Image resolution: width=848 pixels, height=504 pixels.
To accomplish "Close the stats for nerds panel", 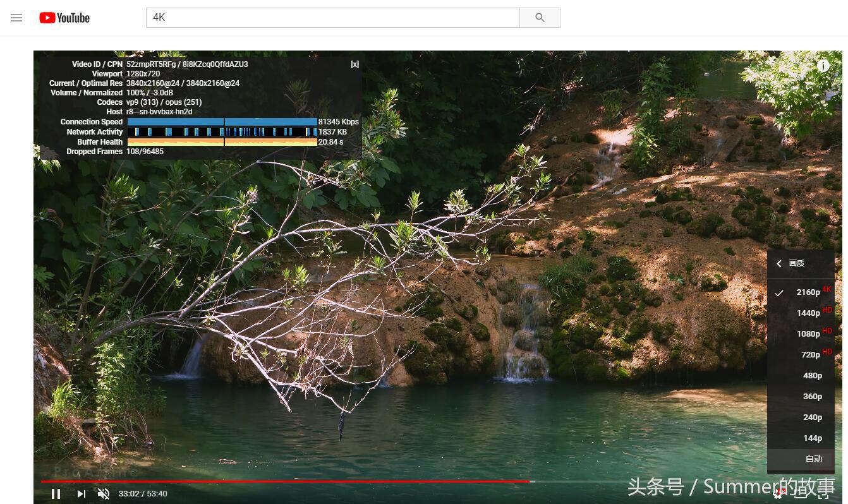I will click(354, 64).
